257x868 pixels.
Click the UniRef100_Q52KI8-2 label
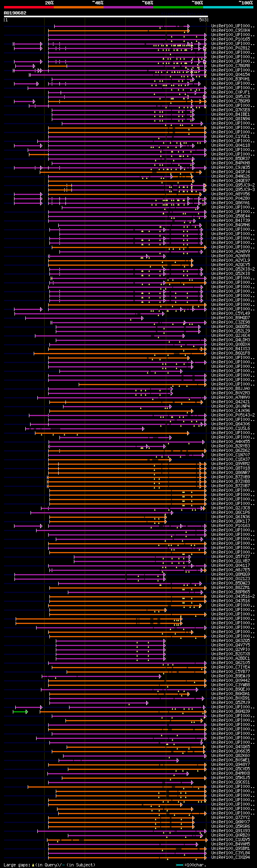pos(233,269)
